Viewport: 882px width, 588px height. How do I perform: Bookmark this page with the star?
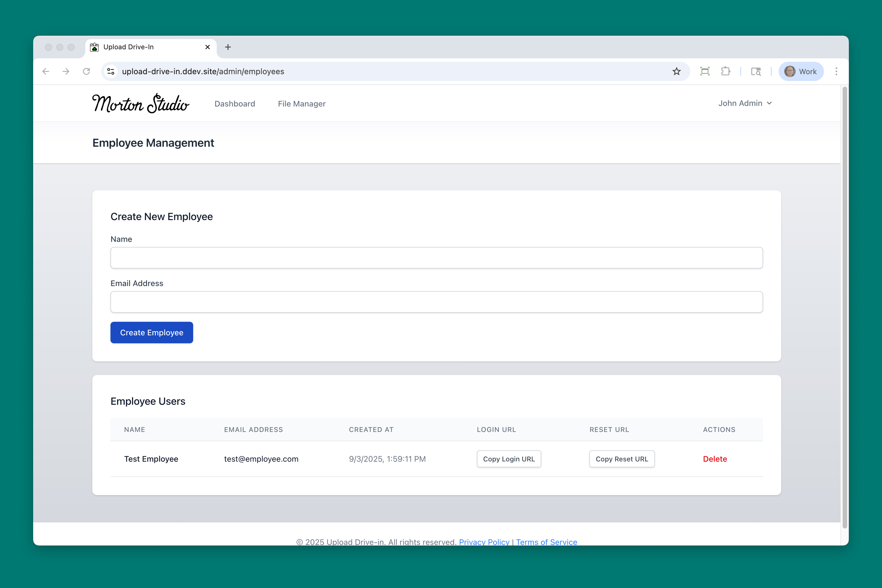pyautogui.click(x=676, y=71)
